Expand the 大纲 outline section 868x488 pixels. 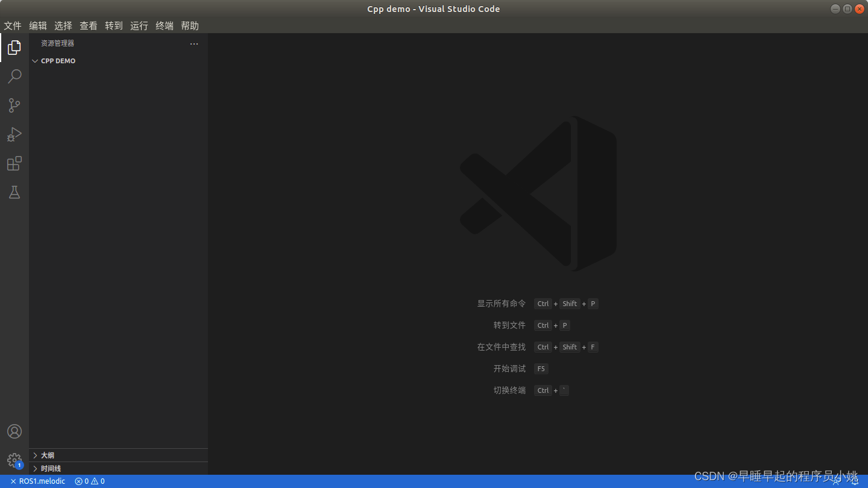(x=119, y=455)
